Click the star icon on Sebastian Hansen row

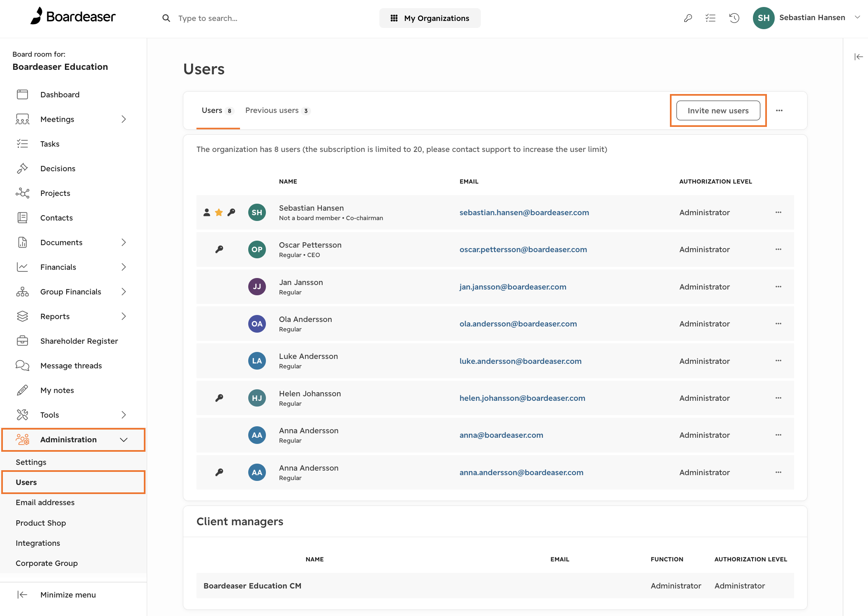[219, 212]
